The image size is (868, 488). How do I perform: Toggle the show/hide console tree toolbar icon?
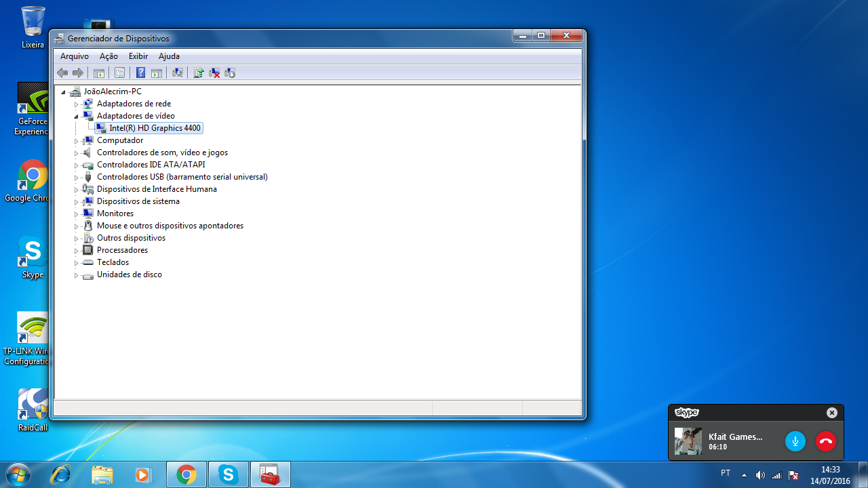point(98,73)
